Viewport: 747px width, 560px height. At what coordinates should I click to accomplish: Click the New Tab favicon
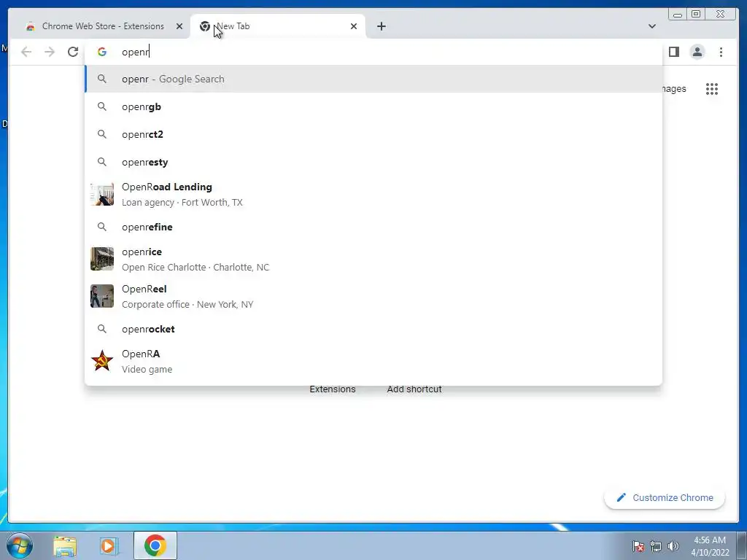[x=205, y=26]
